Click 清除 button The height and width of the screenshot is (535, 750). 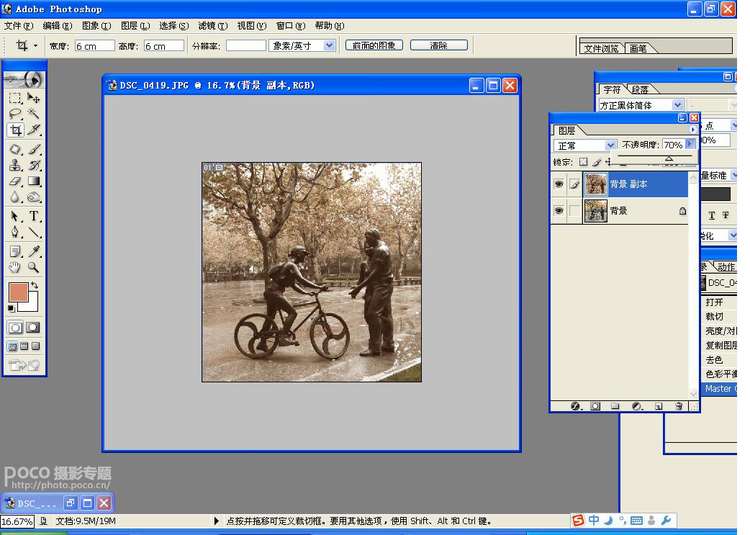(439, 45)
